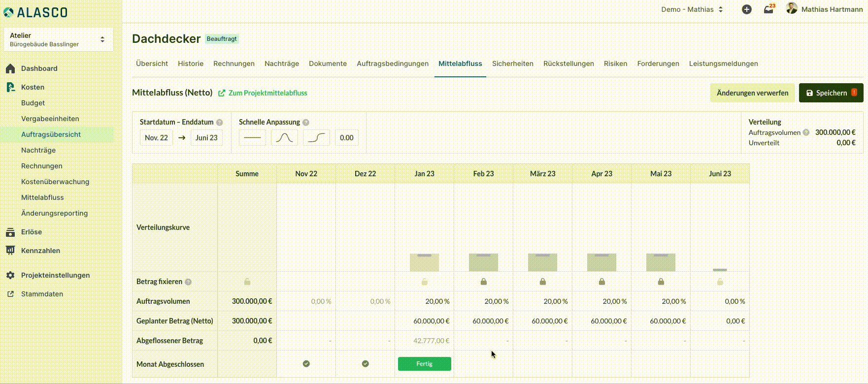Screen dimensions: 868x384
Task: Click the Alasco logo icon
Action: pos(8,12)
